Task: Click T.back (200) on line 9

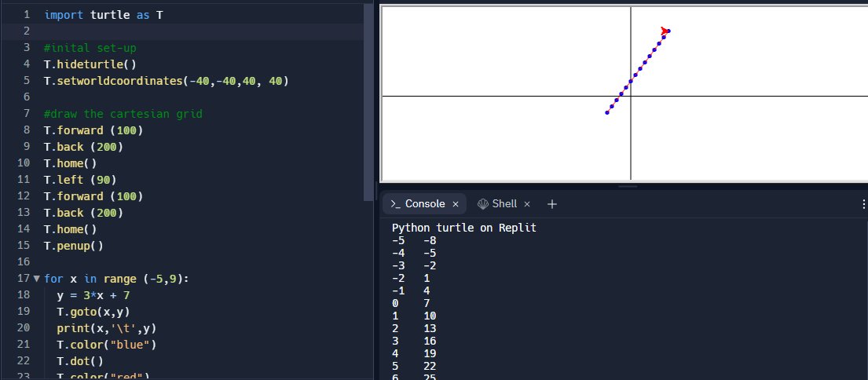Action: tap(83, 147)
